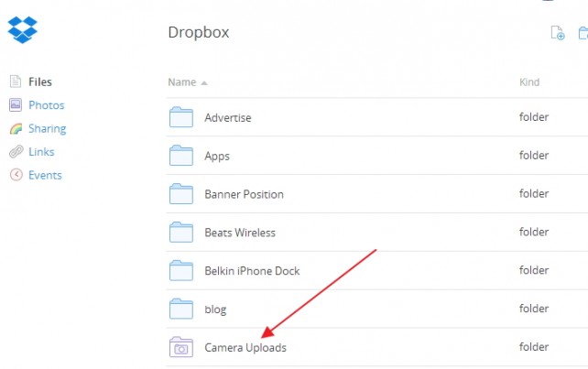Click the Sharing rainbow icon
This screenshot has width=588, height=369.
pyautogui.click(x=15, y=129)
